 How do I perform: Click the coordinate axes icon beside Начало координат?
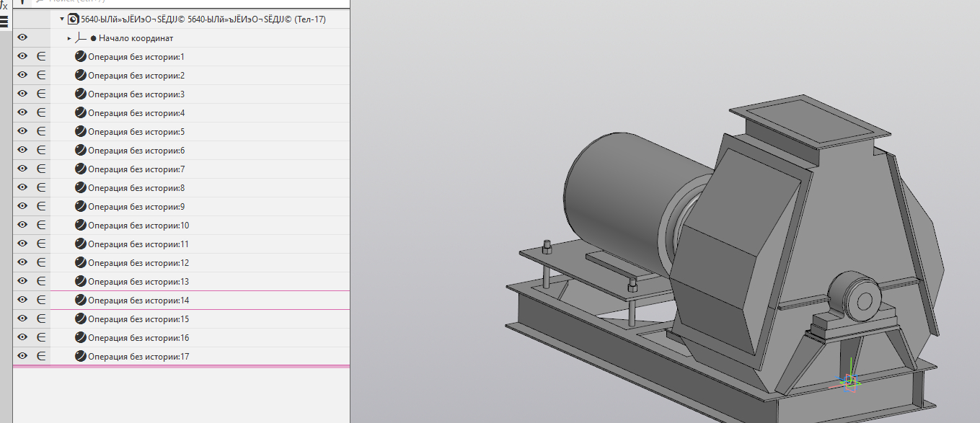pyautogui.click(x=81, y=37)
